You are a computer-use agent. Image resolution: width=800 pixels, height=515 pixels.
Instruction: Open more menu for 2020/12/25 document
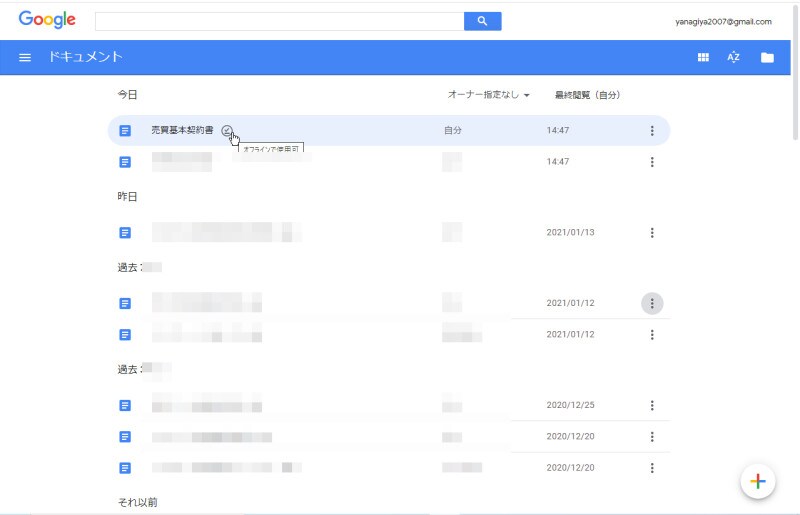point(652,405)
